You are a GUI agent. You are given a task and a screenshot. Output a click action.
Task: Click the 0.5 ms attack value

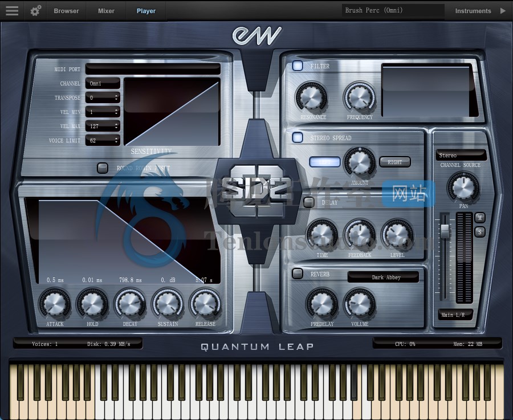click(55, 280)
